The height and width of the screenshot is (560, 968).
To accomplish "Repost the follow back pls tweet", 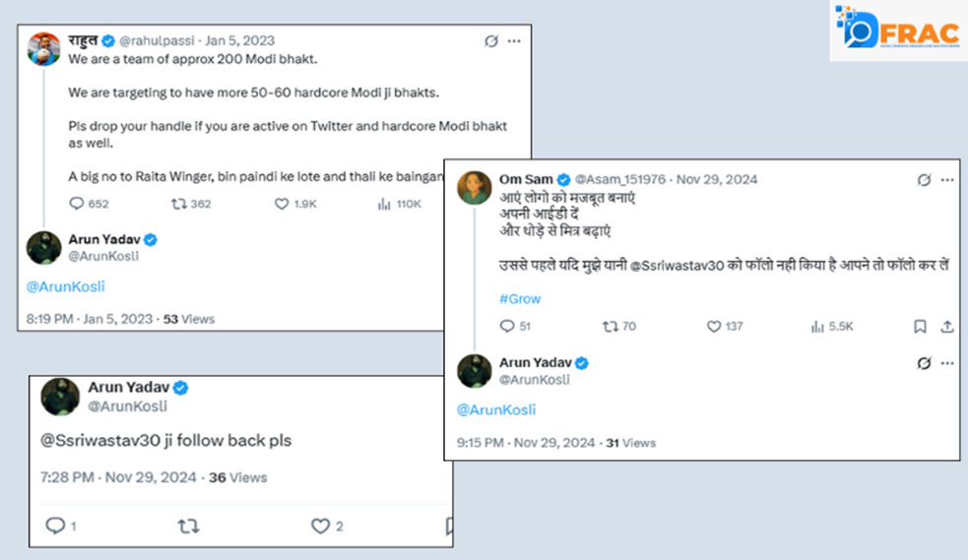I will coord(188,527).
